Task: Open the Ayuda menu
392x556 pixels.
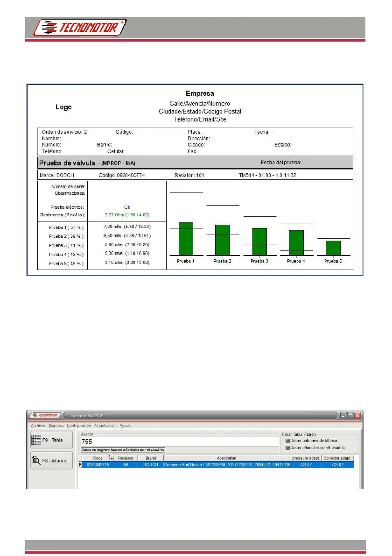Action: coord(125,426)
